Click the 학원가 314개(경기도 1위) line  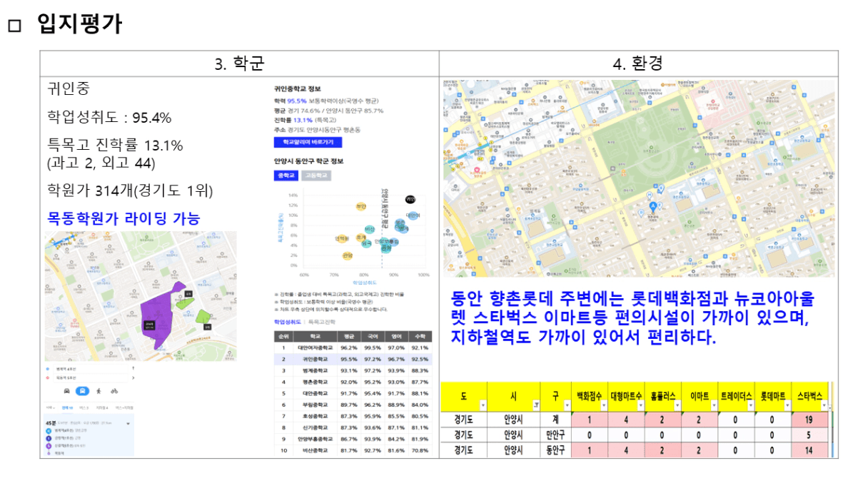pos(130,190)
